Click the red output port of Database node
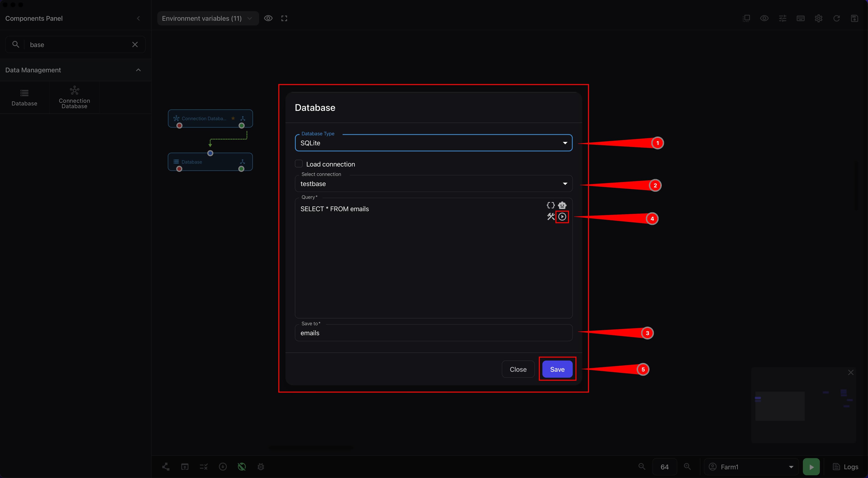Screen dimensions: 868x478 (179, 169)
